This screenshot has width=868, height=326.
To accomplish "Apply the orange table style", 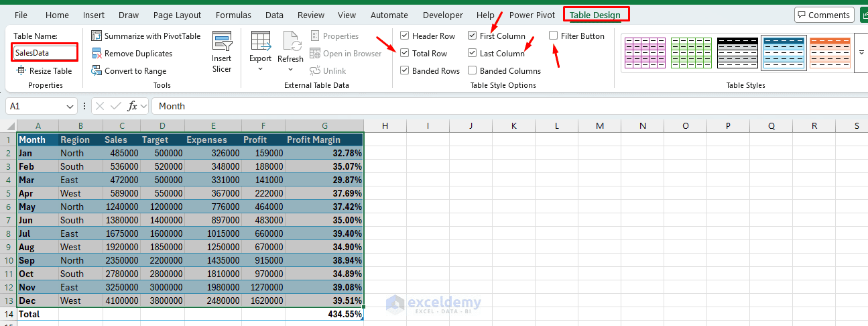I will pyautogui.click(x=829, y=52).
